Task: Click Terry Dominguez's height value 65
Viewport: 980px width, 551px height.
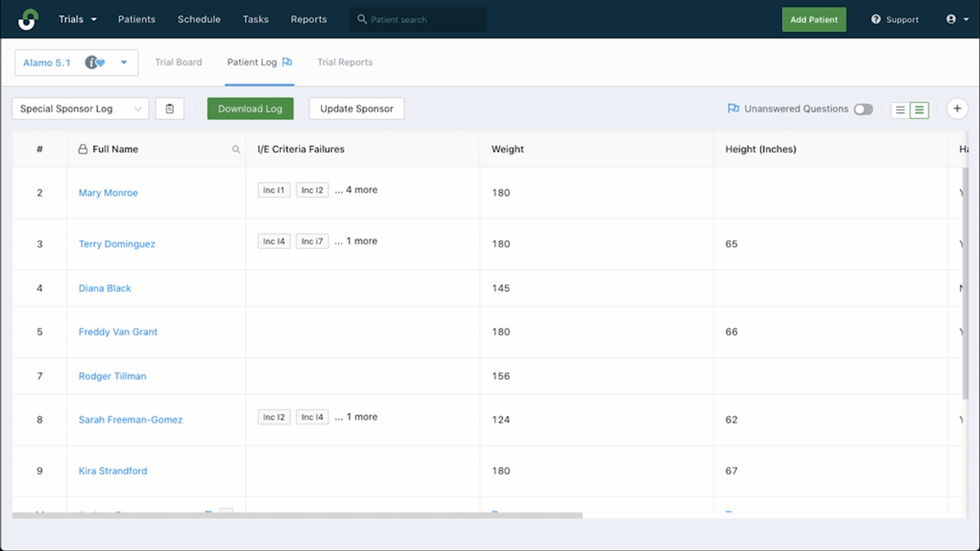Action: [x=731, y=244]
